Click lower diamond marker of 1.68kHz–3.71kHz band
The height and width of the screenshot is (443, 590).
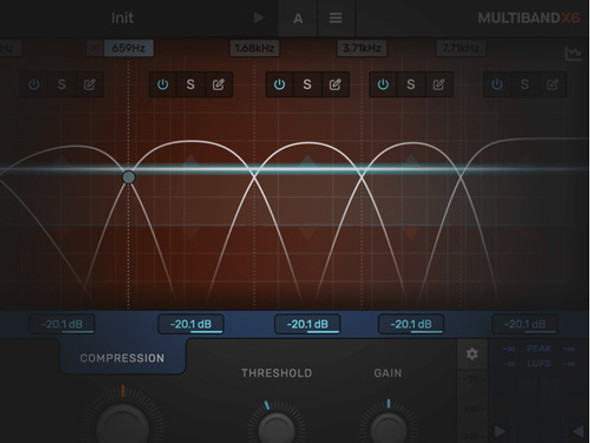click(x=307, y=233)
